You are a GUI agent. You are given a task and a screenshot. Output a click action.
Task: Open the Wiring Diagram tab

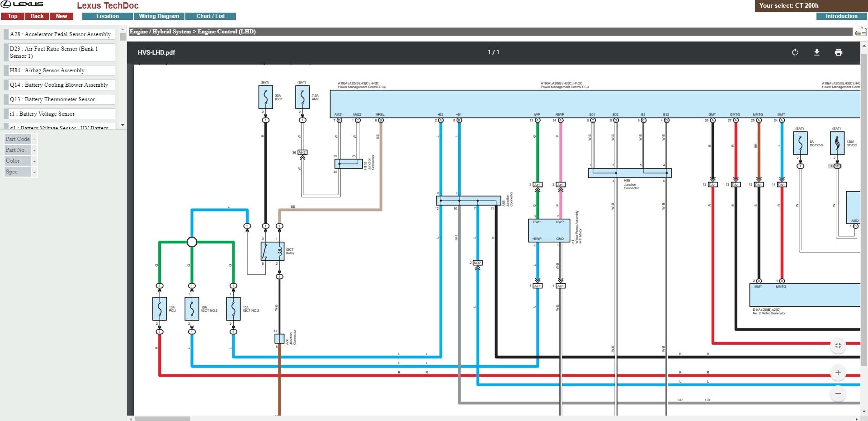click(159, 16)
